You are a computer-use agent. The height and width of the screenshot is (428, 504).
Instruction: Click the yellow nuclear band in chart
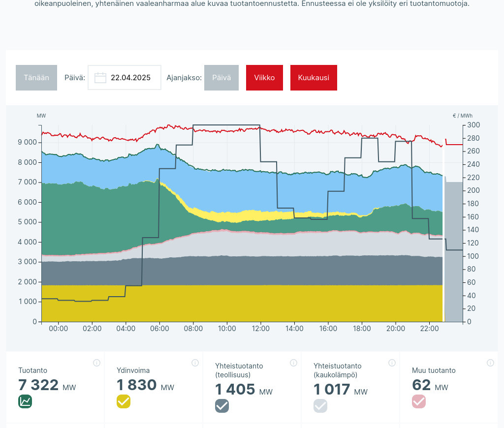click(241, 303)
